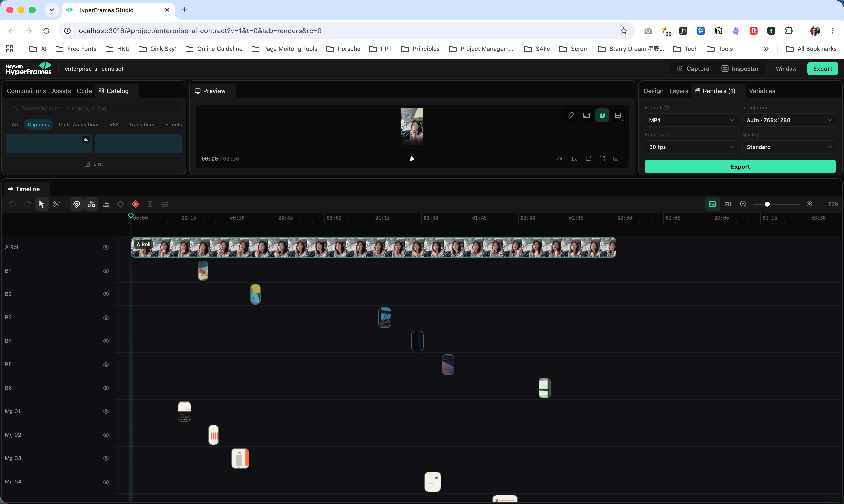The height and width of the screenshot is (504, 844).
Task: Open the Variables tab
Action: 762,91
